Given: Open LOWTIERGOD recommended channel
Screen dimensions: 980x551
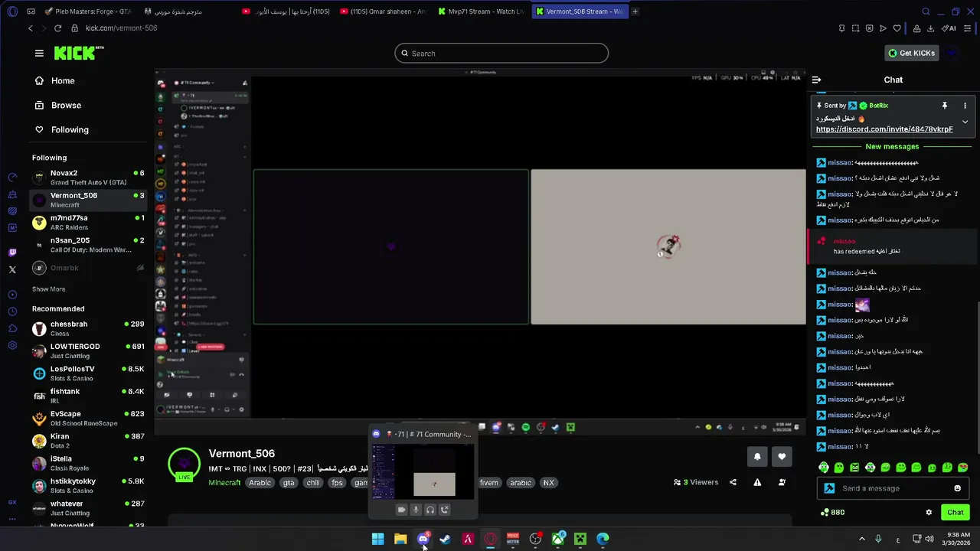Looking at the screenshot, I should point(88,350).
